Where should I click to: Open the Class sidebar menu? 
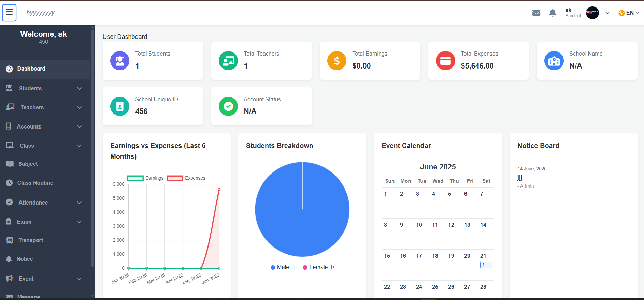click(x=45, y=146)
